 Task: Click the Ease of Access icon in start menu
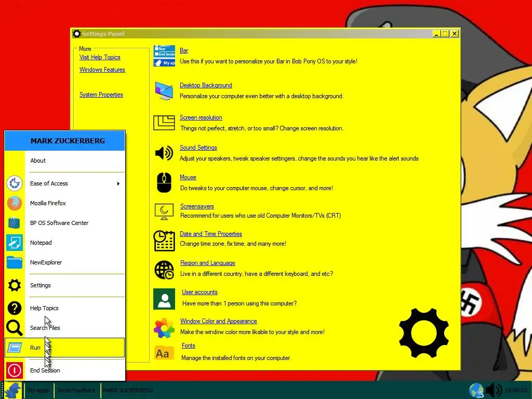14,183
